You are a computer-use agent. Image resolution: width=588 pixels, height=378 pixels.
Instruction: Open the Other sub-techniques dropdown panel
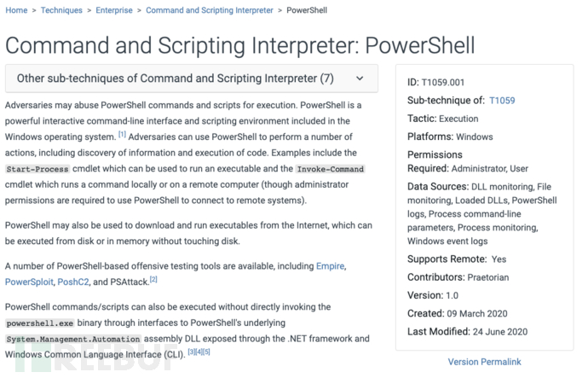pos(192,79)
